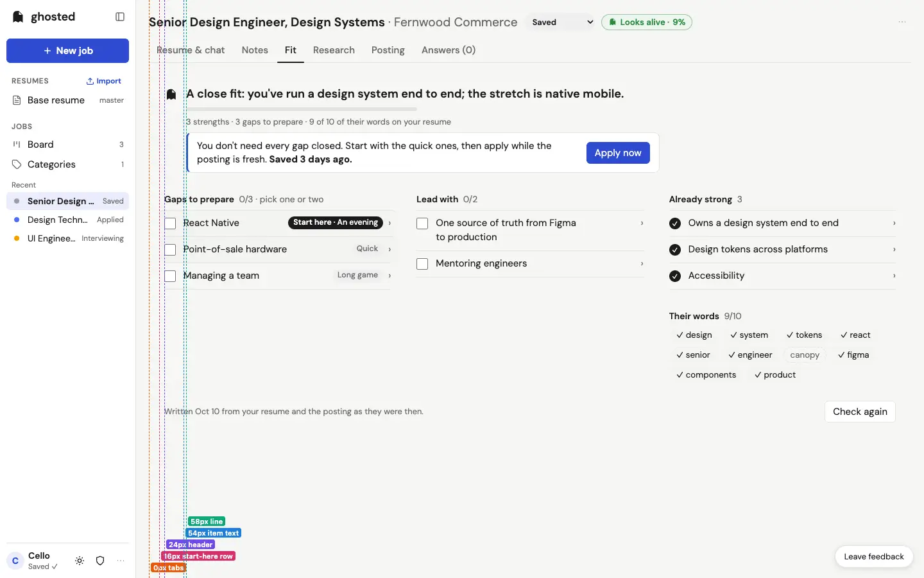Click the Categories tag icon
This screenshot has width=924, height=578.
click(x=17, y=164)
